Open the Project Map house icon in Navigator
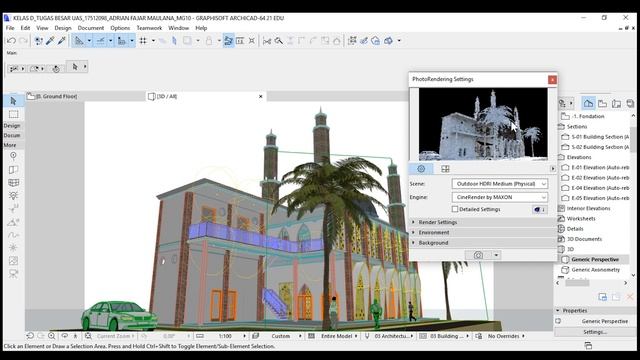640x360 pixels. (588, 104)
